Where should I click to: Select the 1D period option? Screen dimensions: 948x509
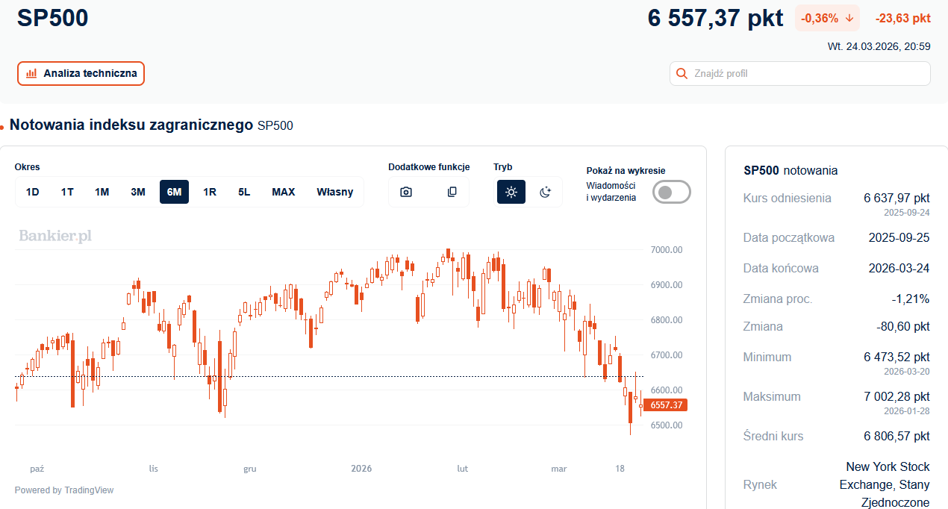click(33, 192)
